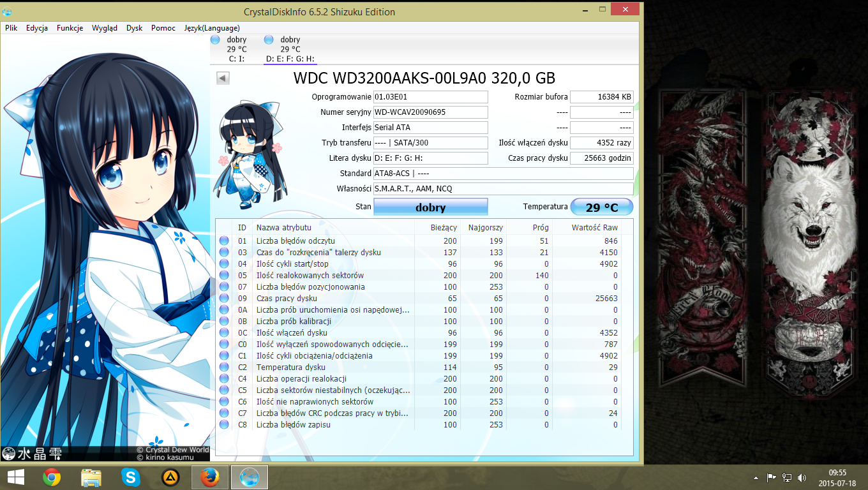Launch Google Chrome from the taskbar
The width and height of the screenshot is (868, 490).
pos(52,477)
